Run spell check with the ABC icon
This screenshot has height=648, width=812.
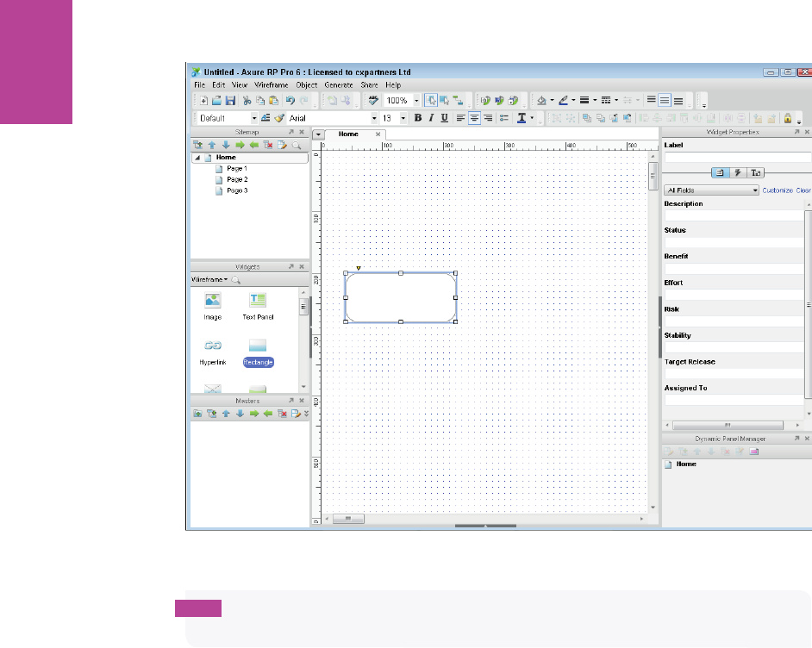[x=373, y=101]
